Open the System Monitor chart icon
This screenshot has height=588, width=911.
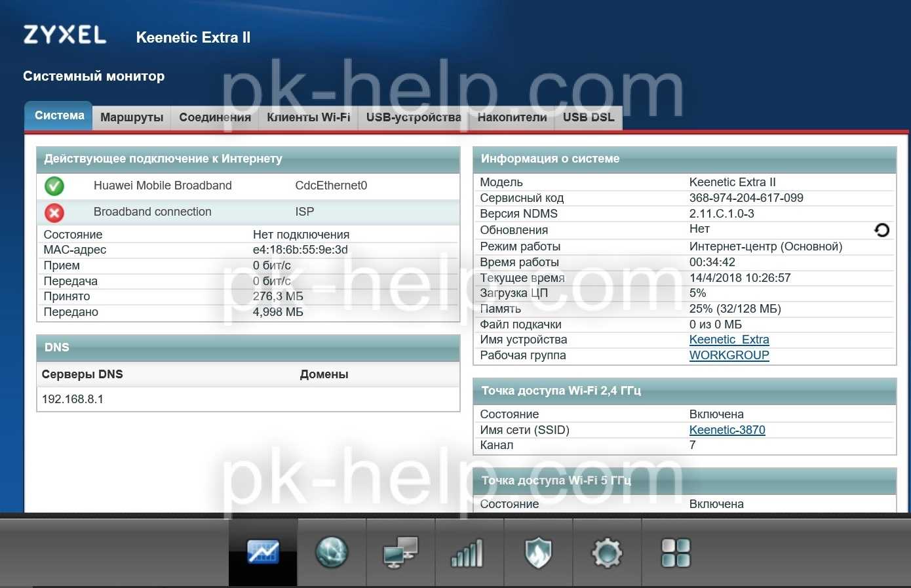(263, 552)
